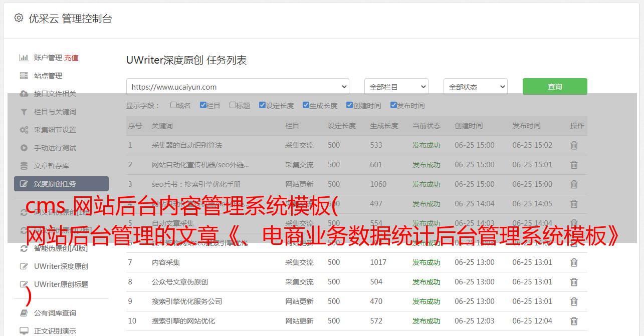Click trash icon for row 7 内容采集

(x=574, y=262)
